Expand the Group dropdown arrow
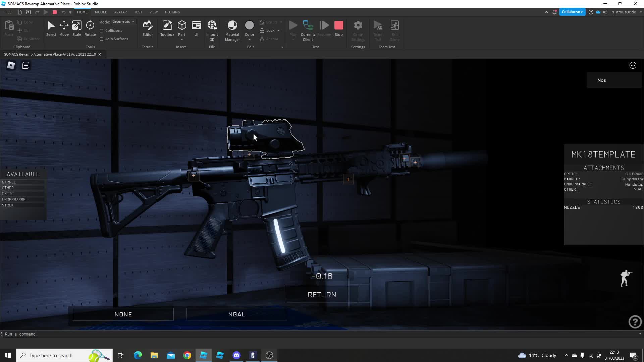Image resolution: width=644 pixels, height=362 pixels. point(281,22)
